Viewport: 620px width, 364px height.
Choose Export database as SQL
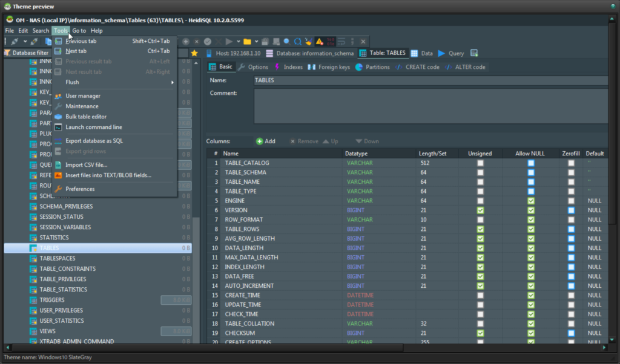pos(94,141)
